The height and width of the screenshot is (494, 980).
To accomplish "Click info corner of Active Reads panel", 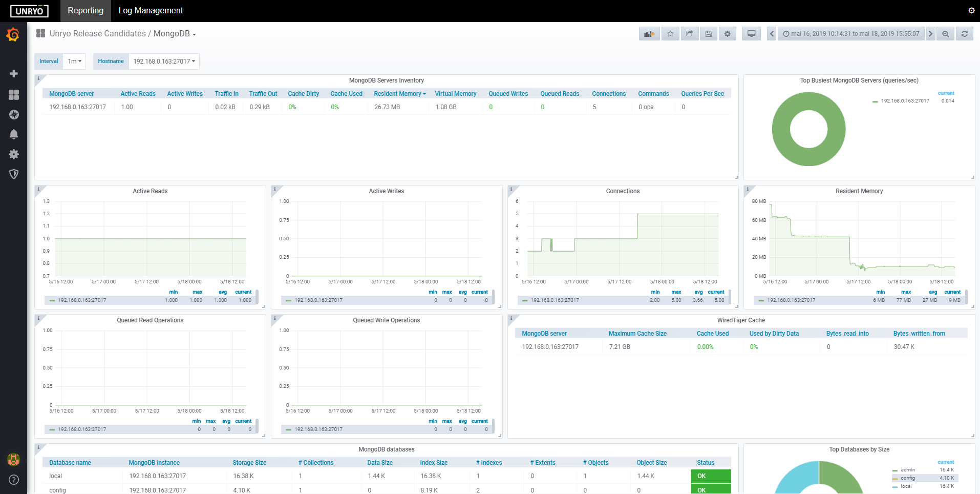I will tap(39, 189).
